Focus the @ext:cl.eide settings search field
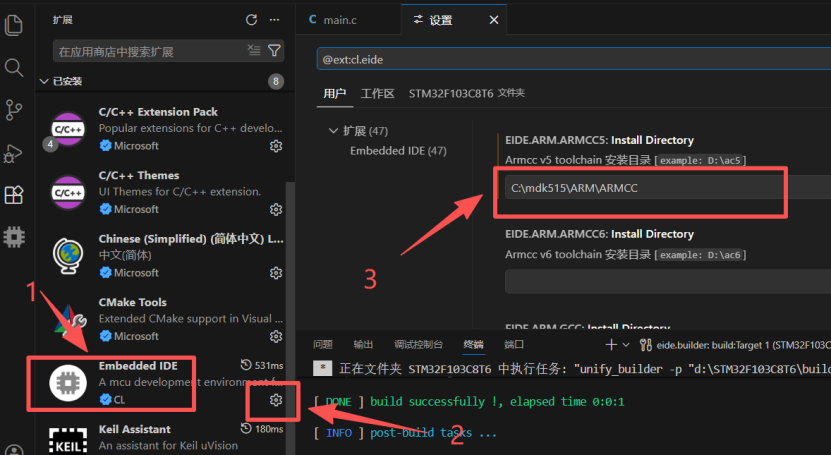The width and height of the screenshot is (831, 455). (x=574, y=59)
